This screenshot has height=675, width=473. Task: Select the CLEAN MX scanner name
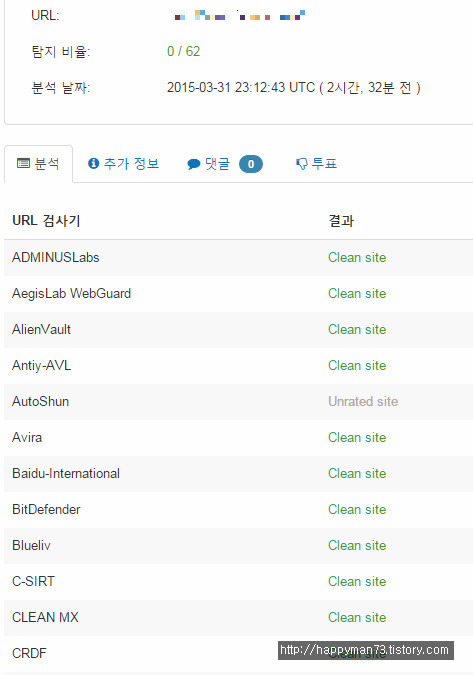point(45,617)
